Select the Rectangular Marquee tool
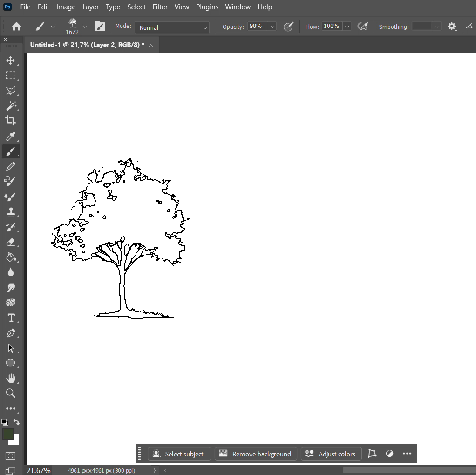Viewport: 476px width, 475px height. click(11, 75)
